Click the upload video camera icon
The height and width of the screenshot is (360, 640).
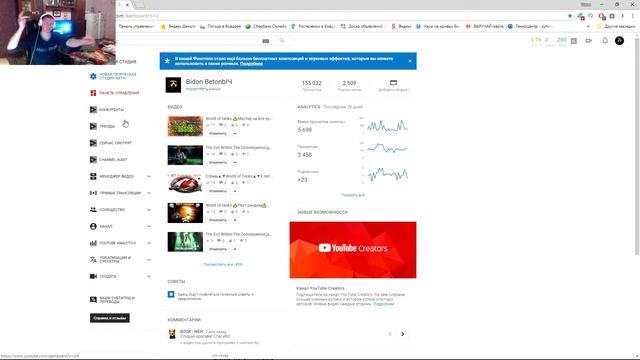click(x=589, y=41)
